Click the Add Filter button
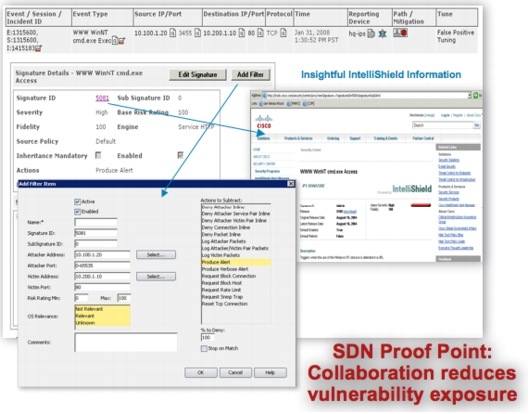Screen dimensions: 529x414 [x=250, y=75]
